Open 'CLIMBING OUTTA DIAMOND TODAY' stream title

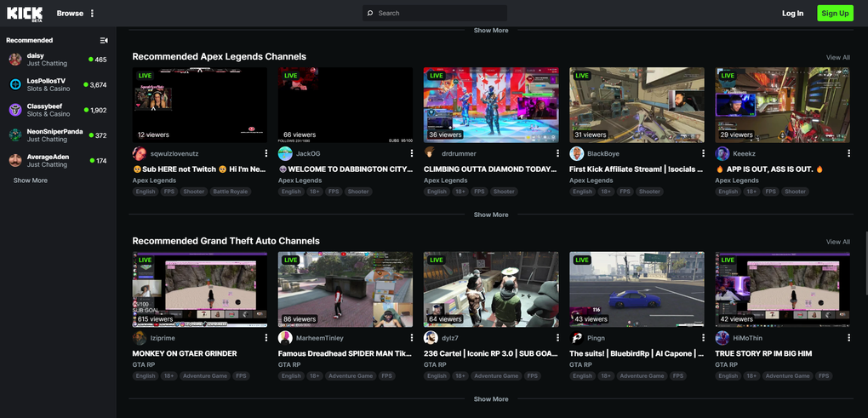[x=490, y=169]
